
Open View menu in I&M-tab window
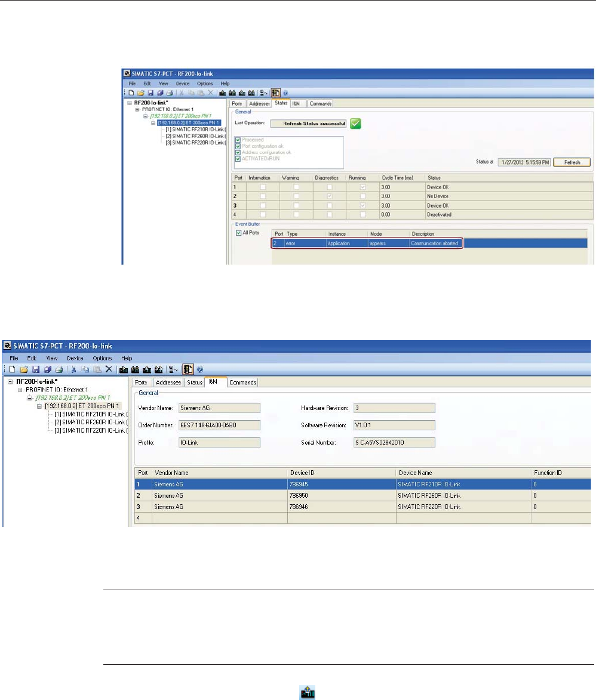52,358
